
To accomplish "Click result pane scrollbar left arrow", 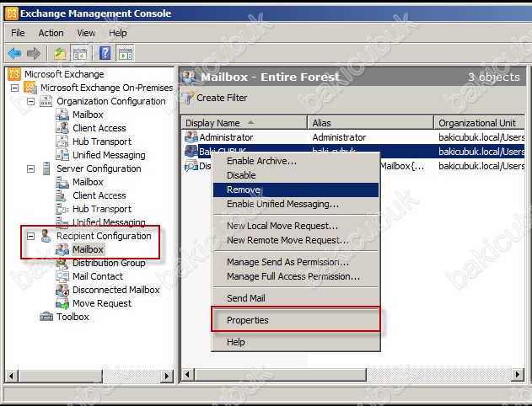I will pyautogui.click(x=188, y=375).
